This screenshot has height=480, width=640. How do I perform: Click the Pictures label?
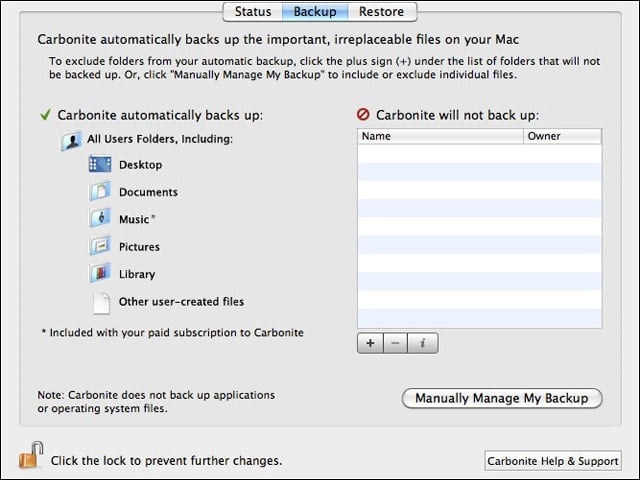pos(139,247)
